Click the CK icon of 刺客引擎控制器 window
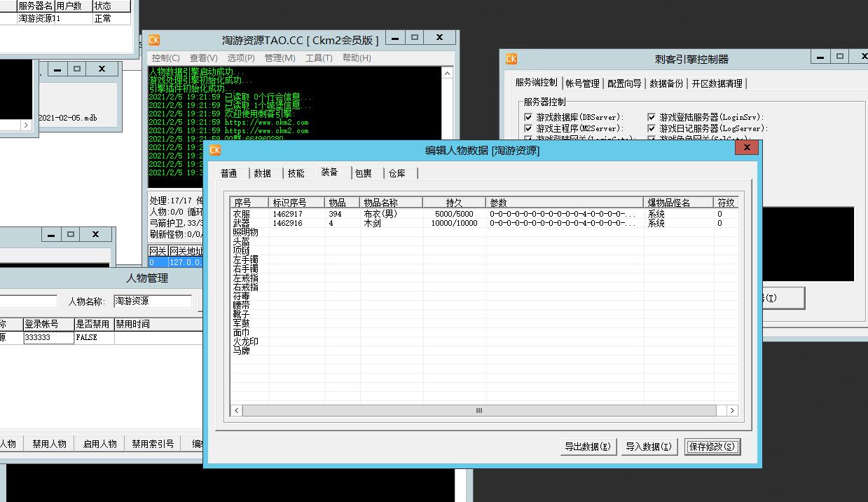868x502 pixels. [x=511, y=59]
